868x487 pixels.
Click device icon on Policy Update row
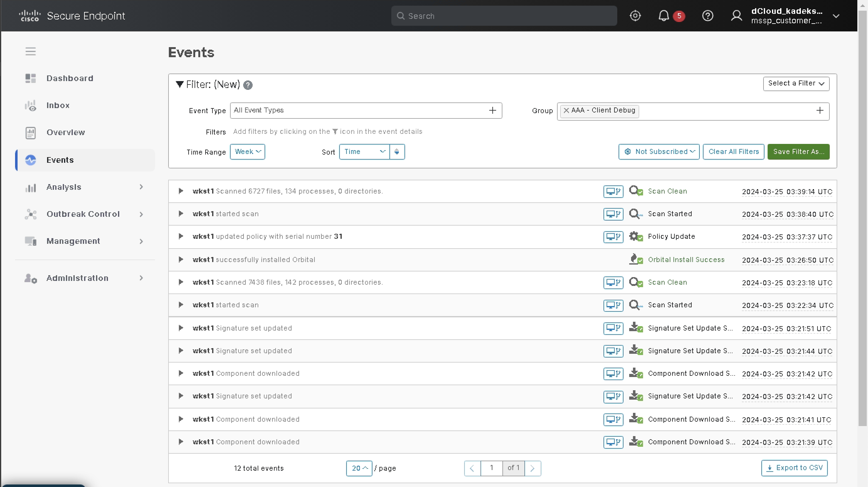(613, 237)
